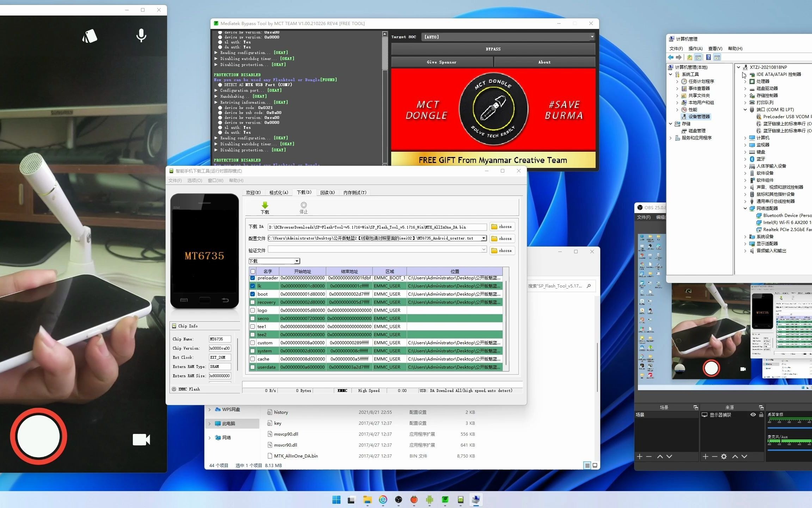The height and width of the screenshot is (508, 812).
Task: Click the BYPASS button
Action: pos(493,49)
